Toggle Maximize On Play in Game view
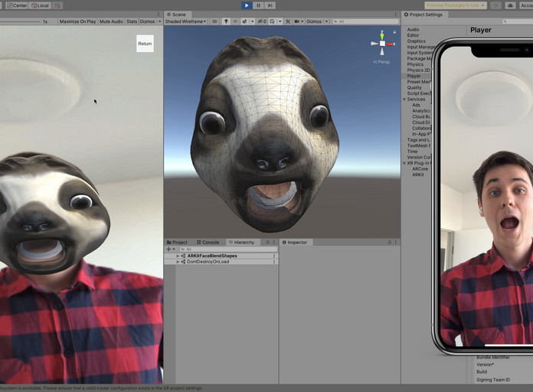This screenshot has height=392, width=533. (x=76, y=21)
